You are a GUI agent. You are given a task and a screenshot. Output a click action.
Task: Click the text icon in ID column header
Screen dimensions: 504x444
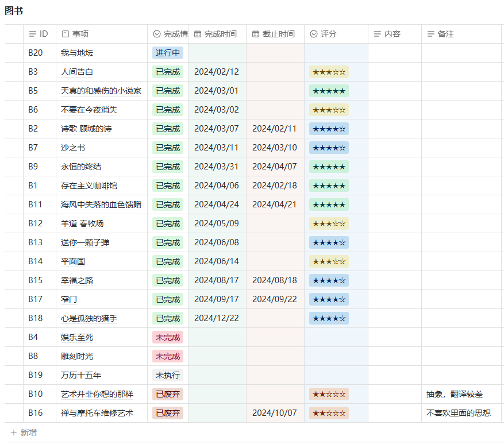point(32,34)
